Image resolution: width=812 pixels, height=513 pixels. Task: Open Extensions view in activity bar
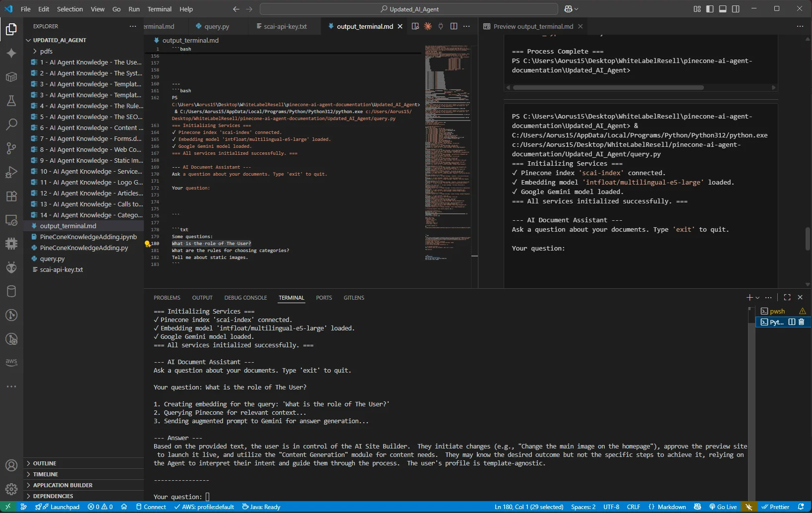pos(11,196)
